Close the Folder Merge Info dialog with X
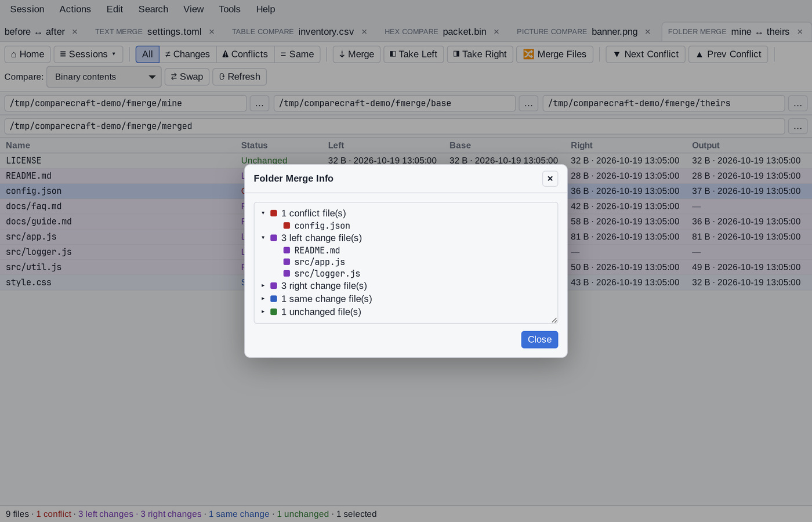 point(550,179)
